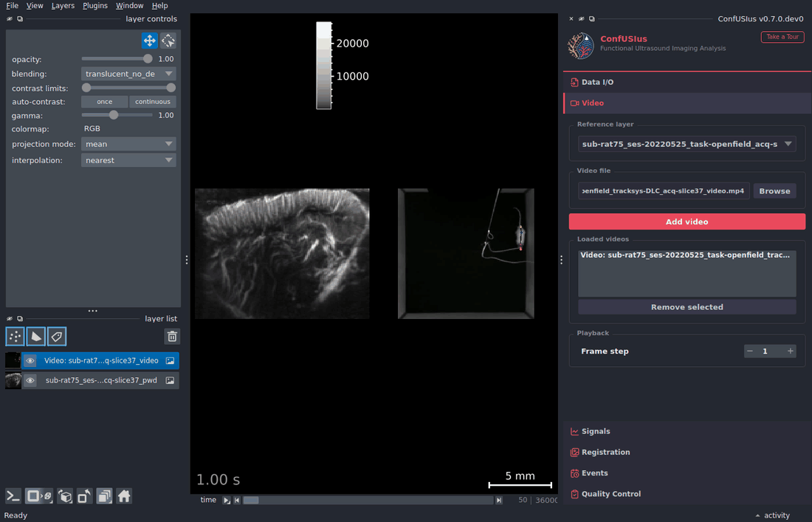Screen dimensions: 812x522
Task: Delete selected layers with trash icon
Action: click(x=172, y=337)
